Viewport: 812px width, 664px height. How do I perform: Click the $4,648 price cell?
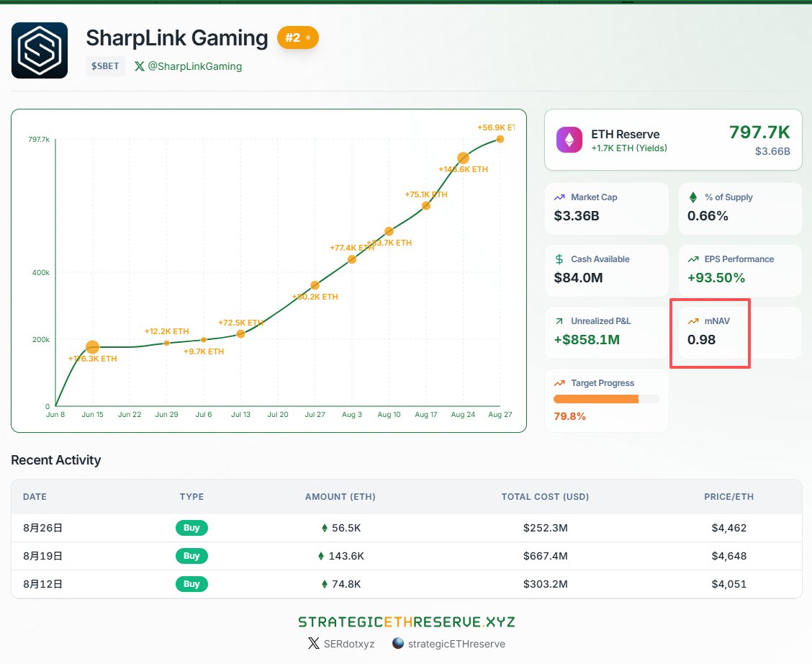click(x=728, y=556)
